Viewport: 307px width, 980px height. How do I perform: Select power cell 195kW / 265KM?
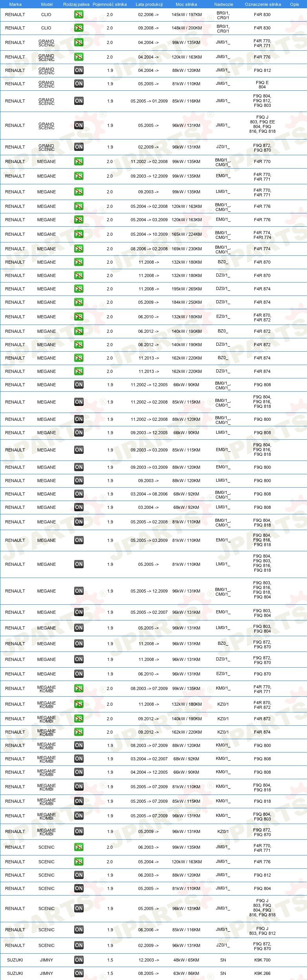(x=186, y=289)
